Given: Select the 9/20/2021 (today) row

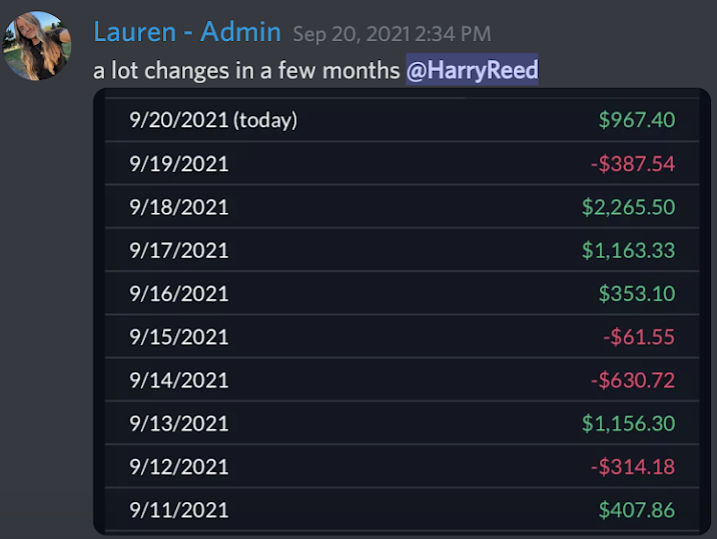Looking at the screenshot, I should [x=213, y=120].
